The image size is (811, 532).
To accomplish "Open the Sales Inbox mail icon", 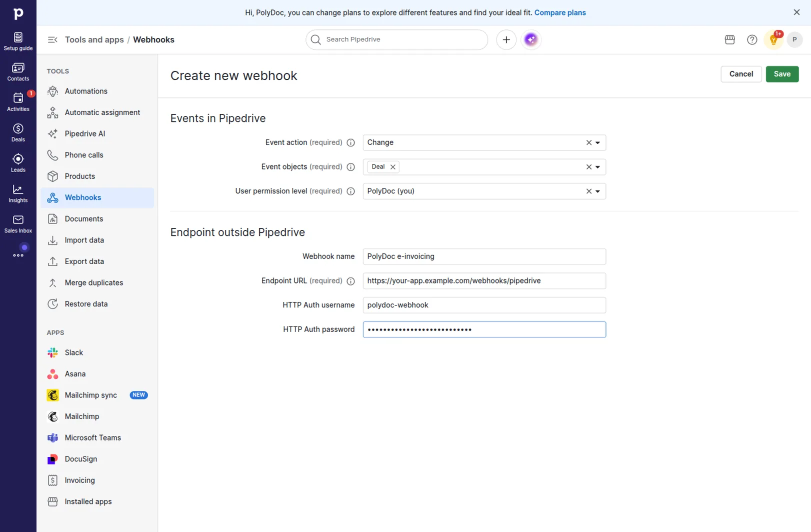I will pyautogui.click(x=18, y=224).
